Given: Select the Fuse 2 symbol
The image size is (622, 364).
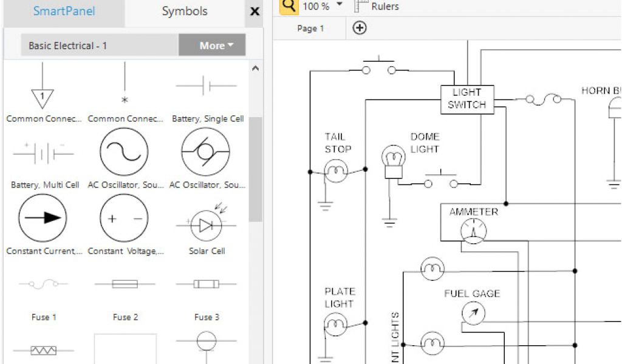Looking at the screenshot, I should (x=125, y=284).
